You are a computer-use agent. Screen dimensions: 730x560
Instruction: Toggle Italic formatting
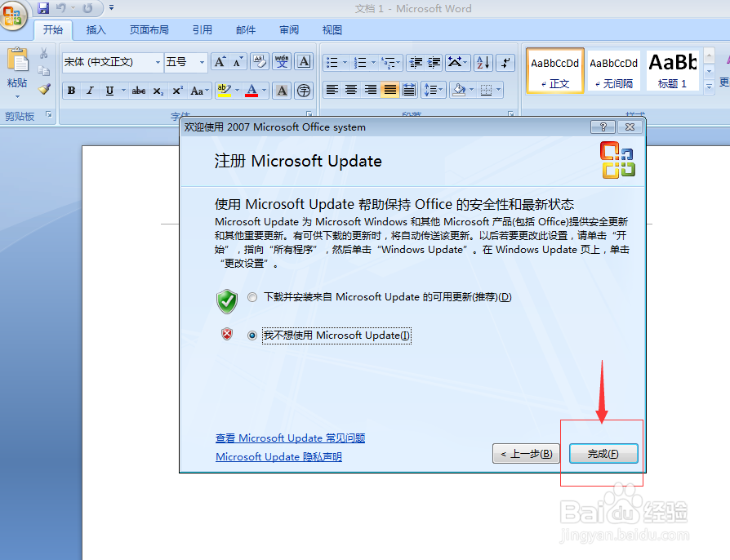click(x=91, y=91)
